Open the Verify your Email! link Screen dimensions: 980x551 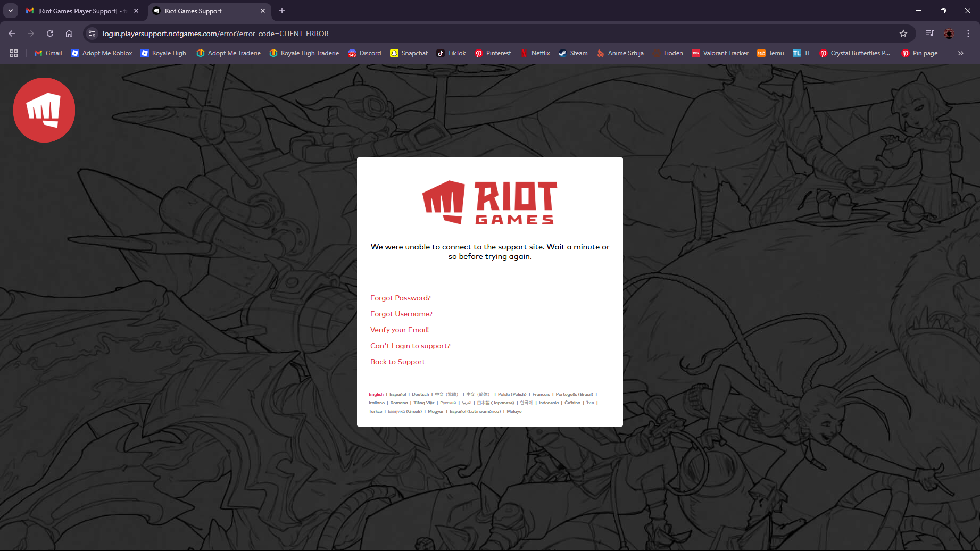coord(400,330)
